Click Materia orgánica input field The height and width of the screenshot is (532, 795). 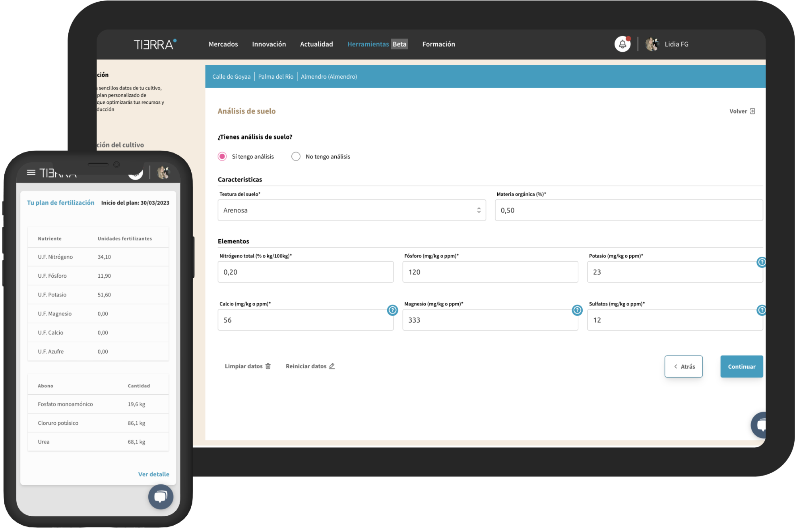pyautogui.click(x=629, y=210)
